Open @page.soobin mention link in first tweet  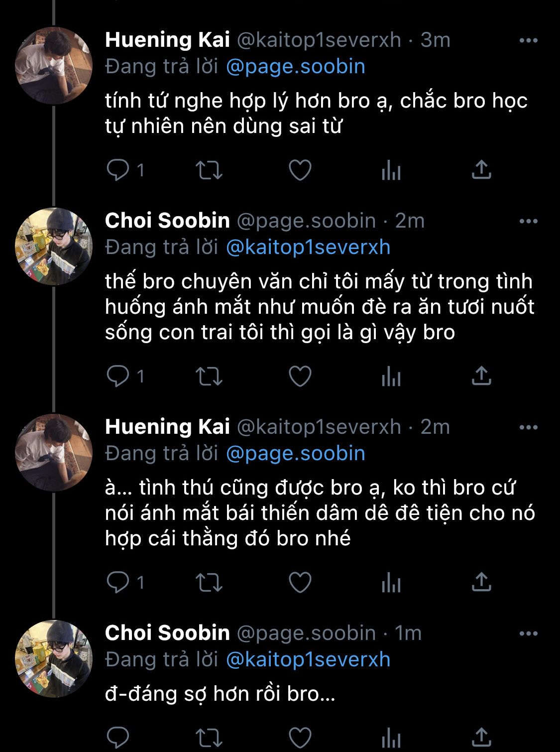[296, 67]
